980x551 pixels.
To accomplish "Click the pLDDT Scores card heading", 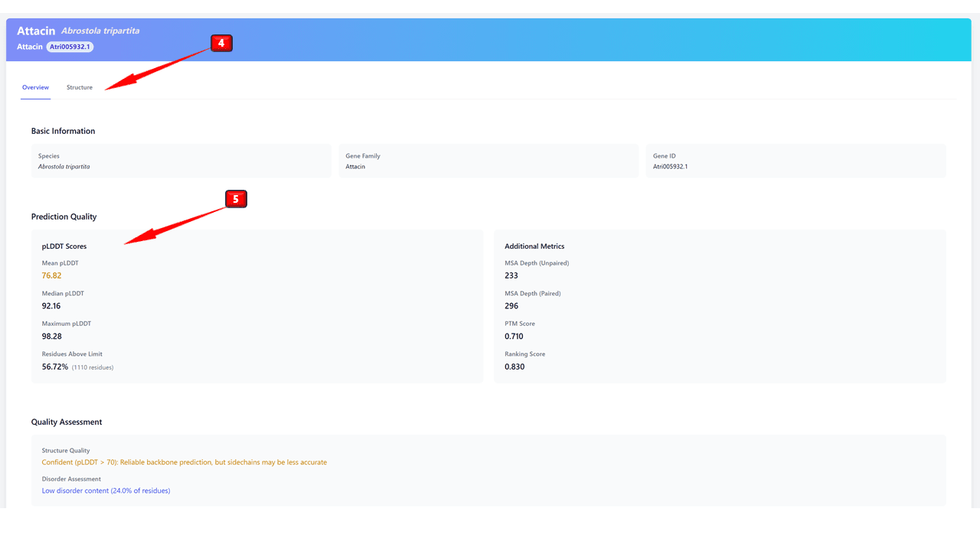I will pos(64,246).
